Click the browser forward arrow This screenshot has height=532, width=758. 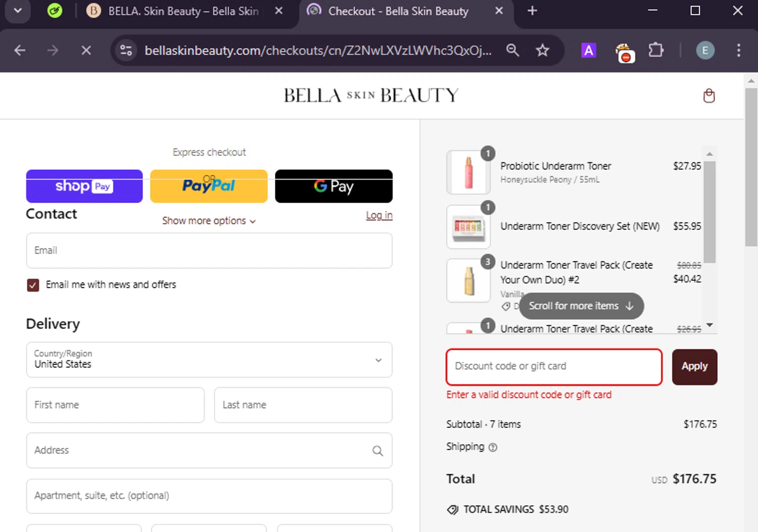[x=53, y=51]
